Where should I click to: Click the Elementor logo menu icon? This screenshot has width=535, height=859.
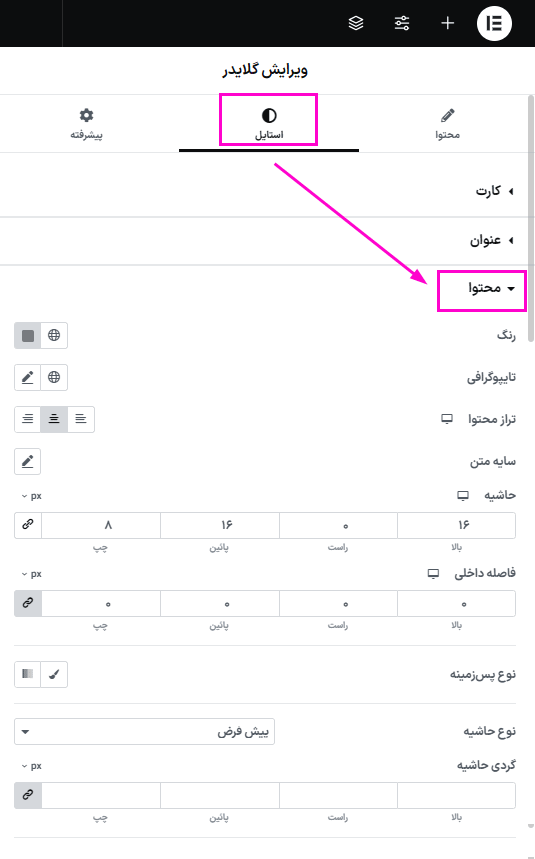pyautogui.click(x=494, y=23)
